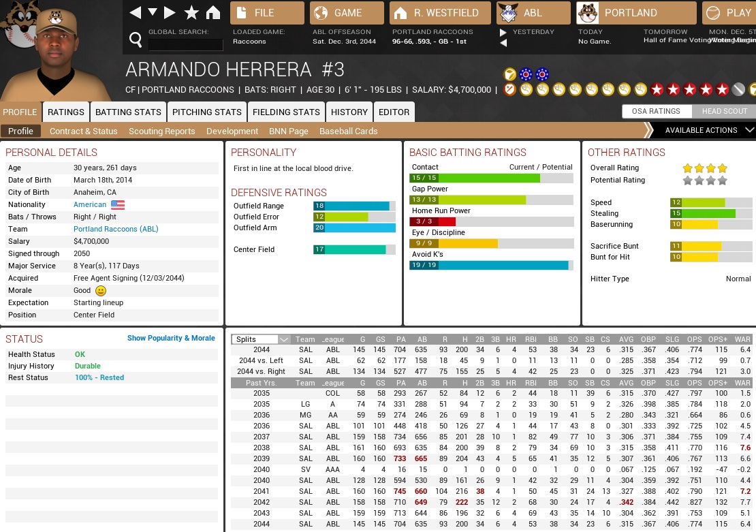Click the Avoid K's rating bar
756x532 pixels.
tap(491, 265)
